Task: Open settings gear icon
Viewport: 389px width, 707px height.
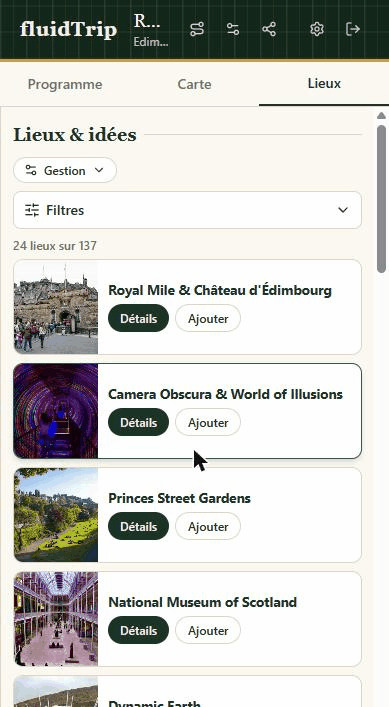Action: [317, 29]
